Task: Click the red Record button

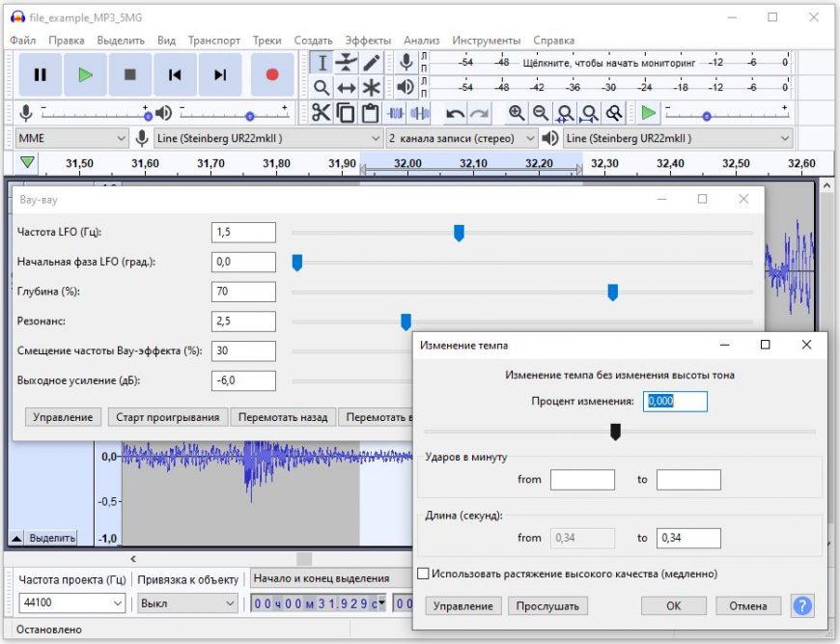Action: [x=272, y=74]
